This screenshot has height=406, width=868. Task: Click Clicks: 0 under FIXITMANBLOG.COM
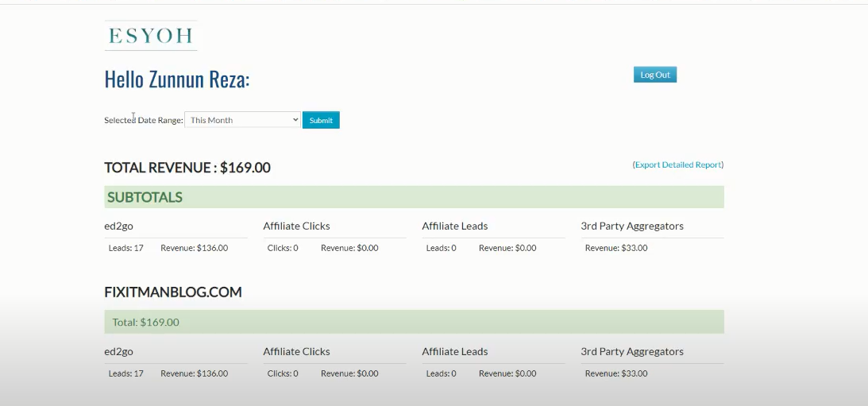283,374
